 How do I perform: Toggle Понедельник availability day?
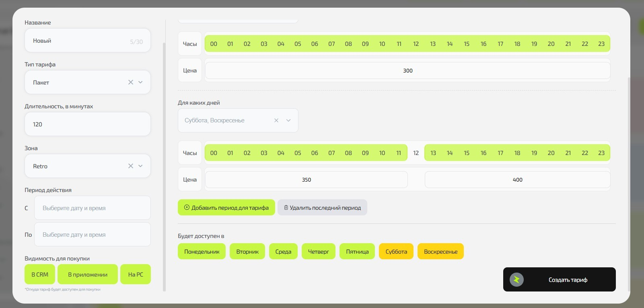[202, 252]
